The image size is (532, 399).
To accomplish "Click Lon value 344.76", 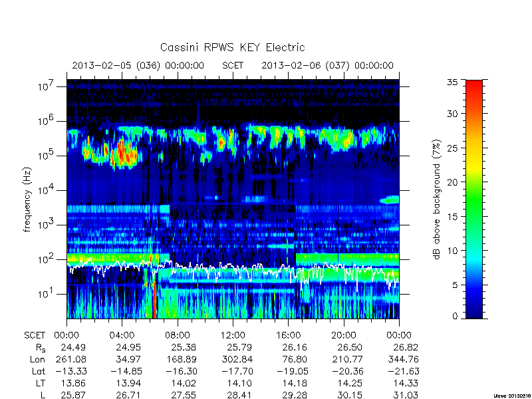I will tap(403, 359).
